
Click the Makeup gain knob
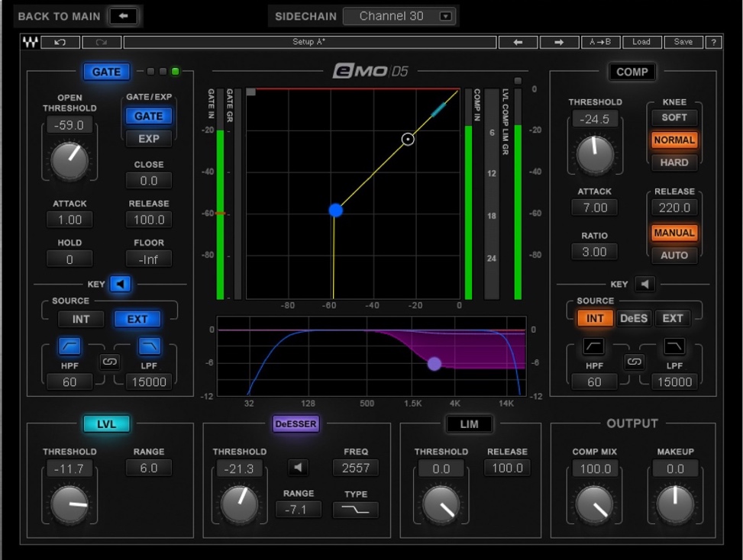point(675,504)
